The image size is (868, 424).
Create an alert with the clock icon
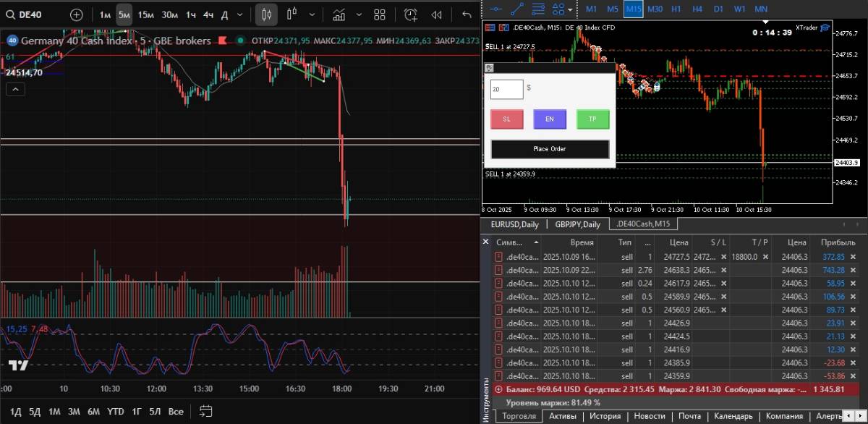(x=410, y=14)
